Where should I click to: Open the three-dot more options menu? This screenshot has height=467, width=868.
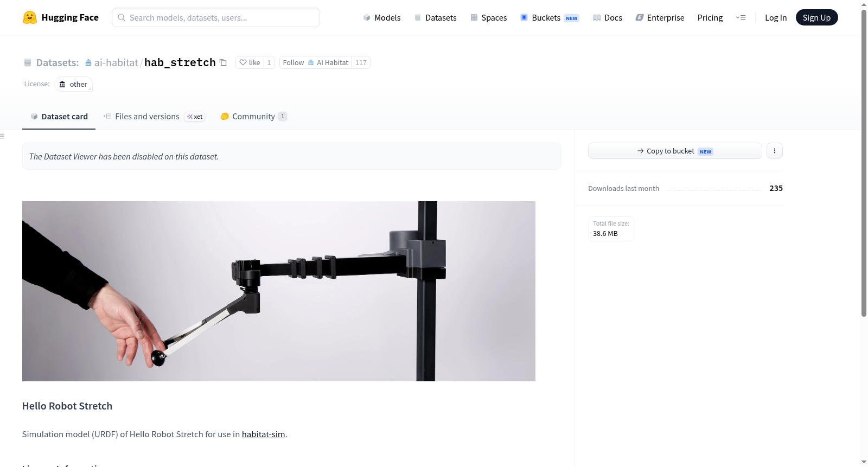(x=775, y=151)
